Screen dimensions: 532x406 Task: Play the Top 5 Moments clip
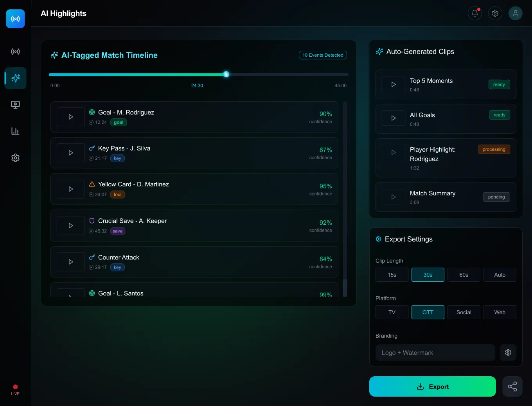(393, 84)
